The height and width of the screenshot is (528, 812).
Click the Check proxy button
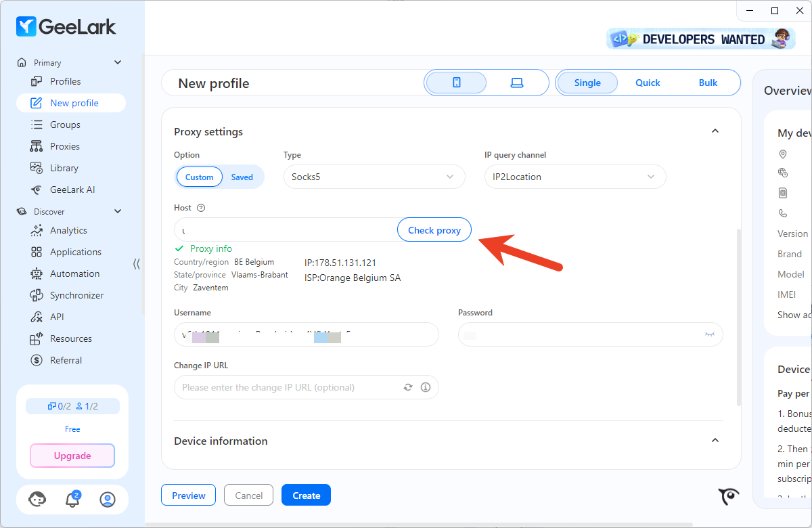[434, 230]
